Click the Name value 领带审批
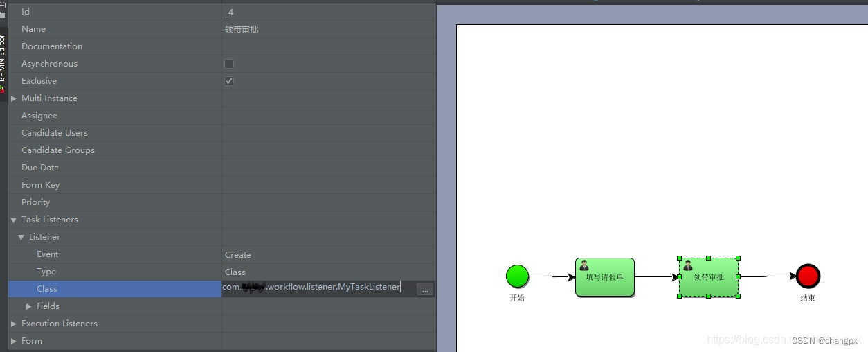 pos(242,30)
